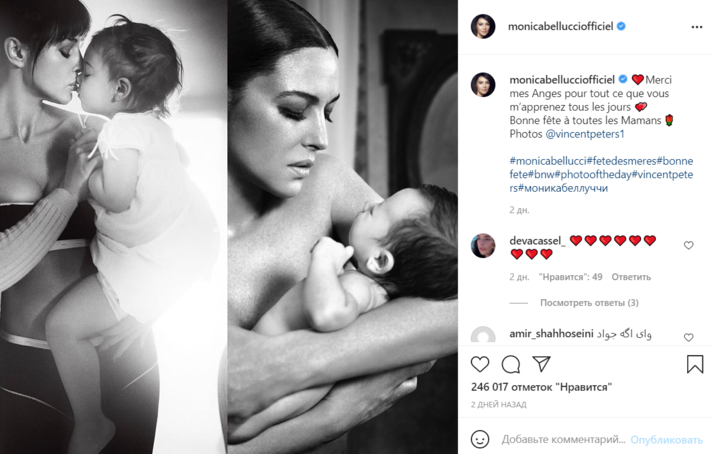The width and height of the screenshot is (713, 454).
Task: Click the Добавьте комментарий input field
Action: (563, 439)
